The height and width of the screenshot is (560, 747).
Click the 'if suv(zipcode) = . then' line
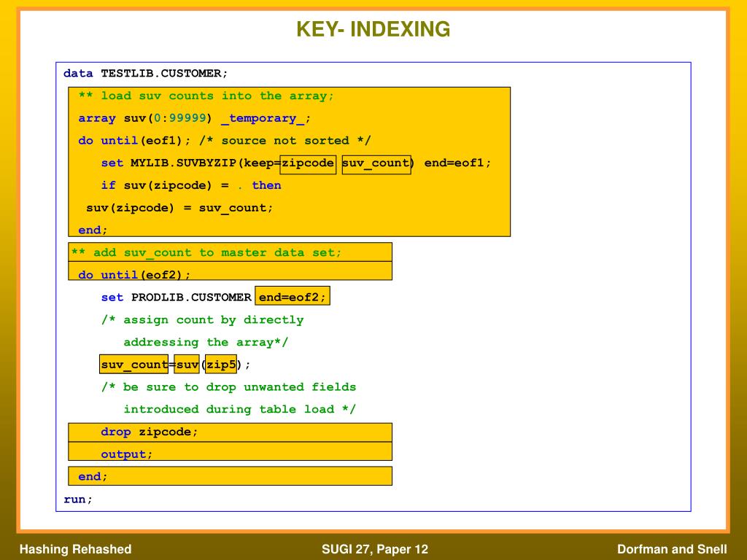coord(190,185)
